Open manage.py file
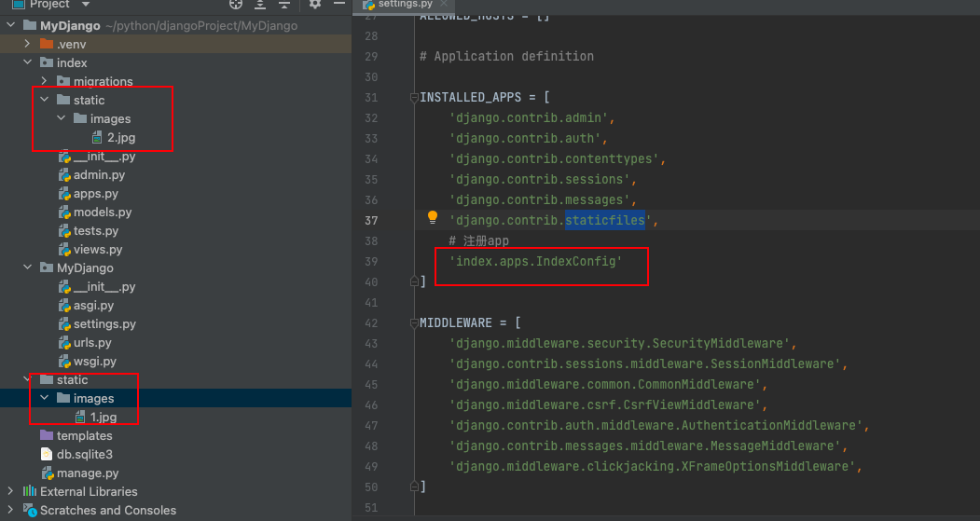Screen dimensions: 980x521 coord(88,473)
